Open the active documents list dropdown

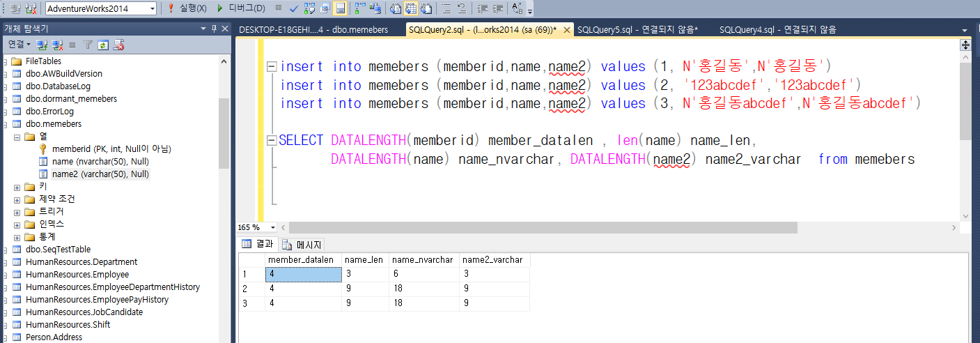[964, 31]
